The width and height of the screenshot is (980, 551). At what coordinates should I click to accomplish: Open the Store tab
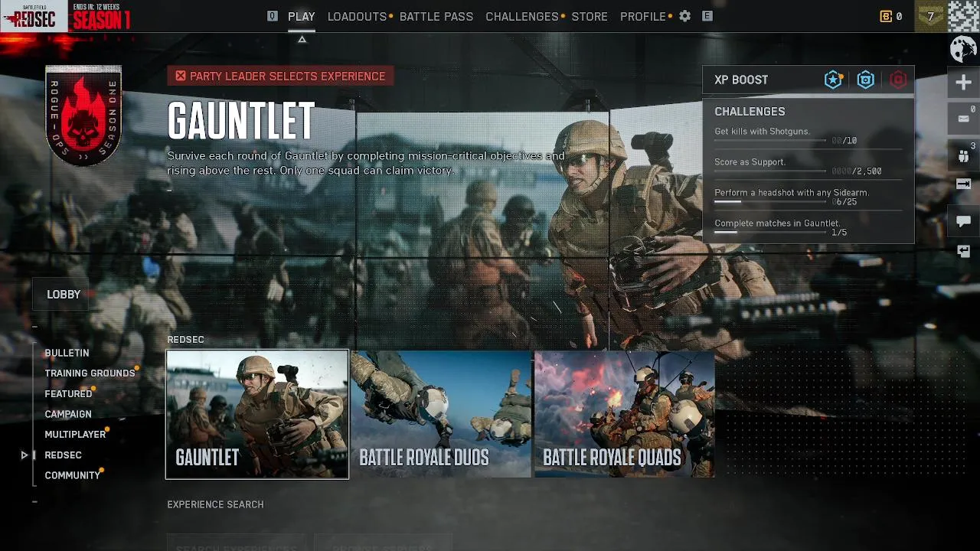pyautogui.click(x=590, y=16)
